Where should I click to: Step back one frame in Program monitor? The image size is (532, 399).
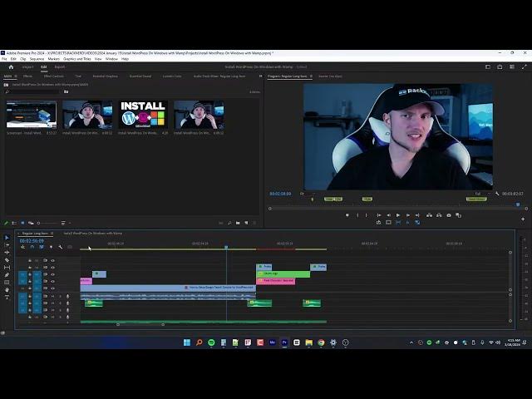coord(388,215)
